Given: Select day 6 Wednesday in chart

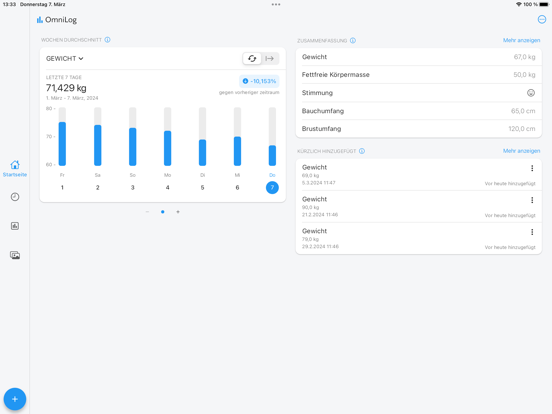Looking at the screenshot, I should (237, 187).
